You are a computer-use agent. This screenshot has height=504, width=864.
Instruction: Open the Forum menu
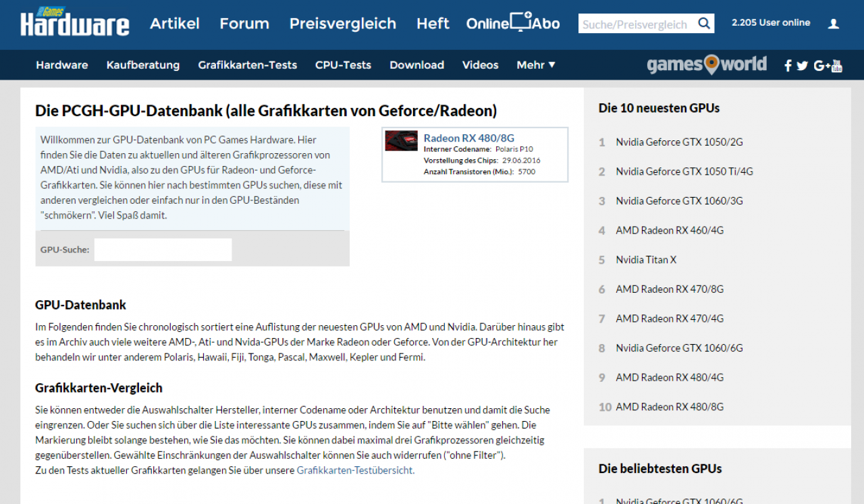[244, 24]
